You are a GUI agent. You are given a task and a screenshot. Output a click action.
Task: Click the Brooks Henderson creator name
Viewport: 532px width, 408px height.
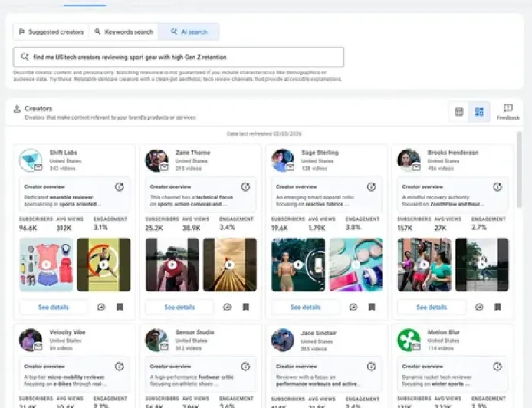point(453,153)
